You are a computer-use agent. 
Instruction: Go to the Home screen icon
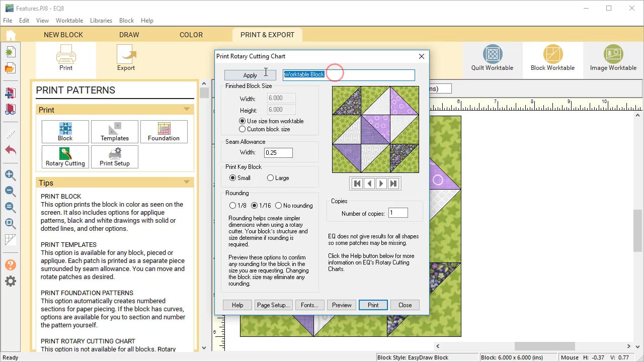11,35
